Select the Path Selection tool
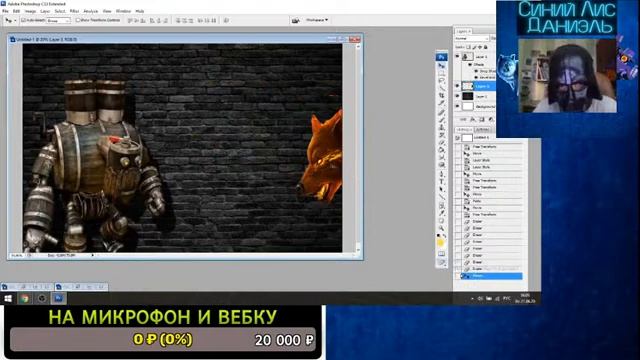The width and height of the screenshot is (640, 360). click(441, 189)
